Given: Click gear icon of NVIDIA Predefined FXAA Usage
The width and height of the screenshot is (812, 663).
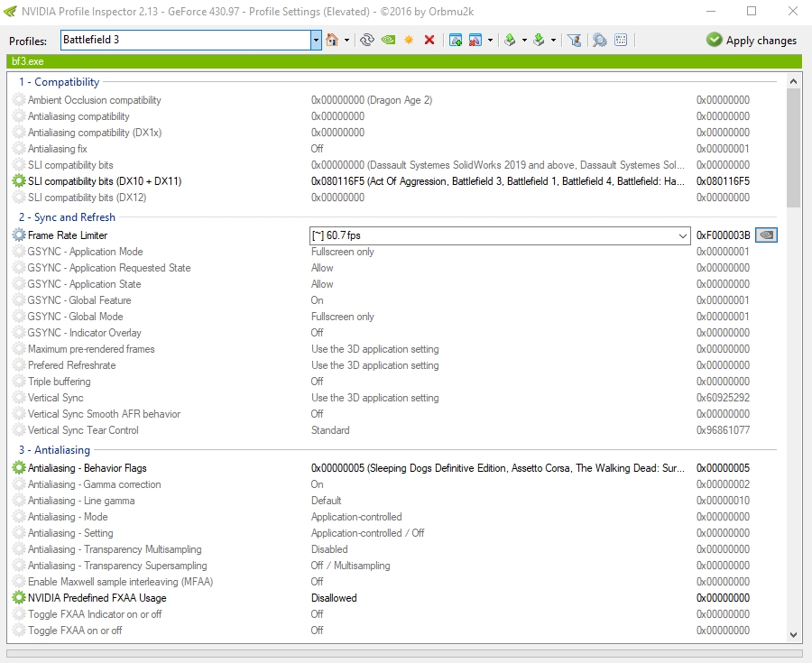Looking at the screenshot, I should pos(19,598).
